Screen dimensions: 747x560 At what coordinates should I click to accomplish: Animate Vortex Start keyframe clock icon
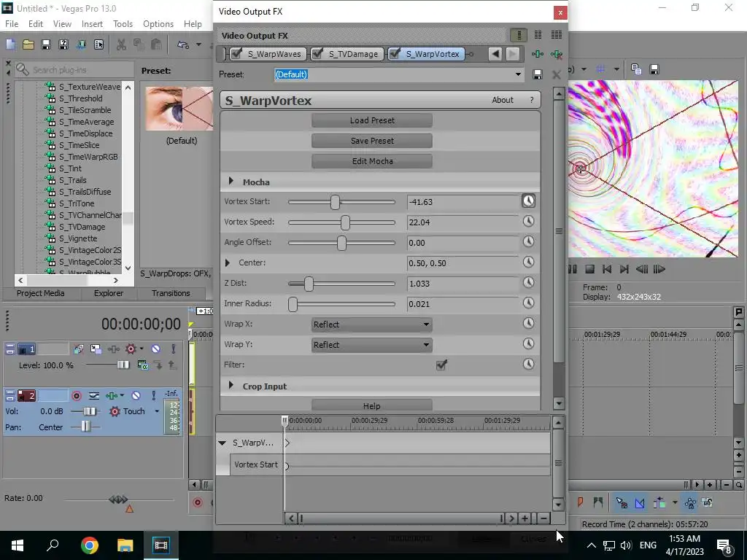pyautogui.click(x=528, y=201)
